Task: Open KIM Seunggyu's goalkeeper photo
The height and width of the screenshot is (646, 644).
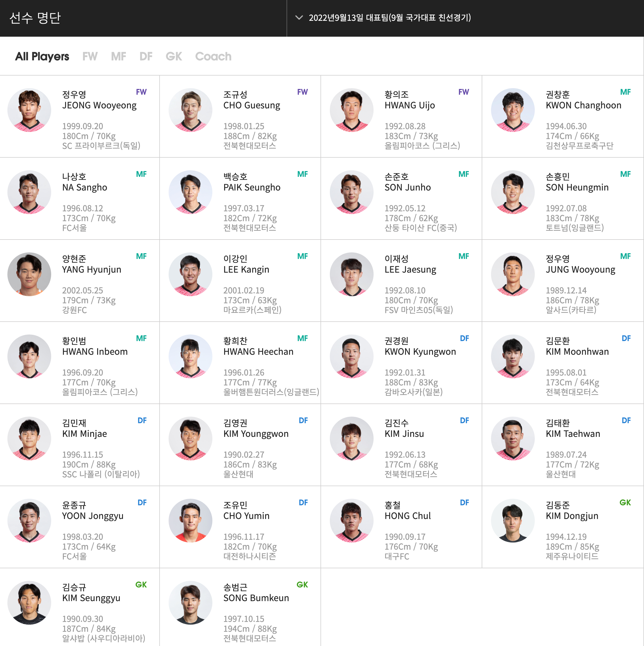Action: [x=30, y=602]
